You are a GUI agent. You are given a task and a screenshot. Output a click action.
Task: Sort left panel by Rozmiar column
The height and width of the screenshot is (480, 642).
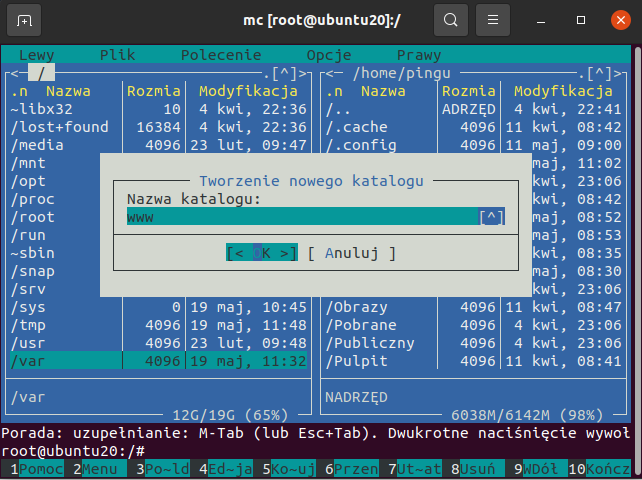[x=153, y=91]
